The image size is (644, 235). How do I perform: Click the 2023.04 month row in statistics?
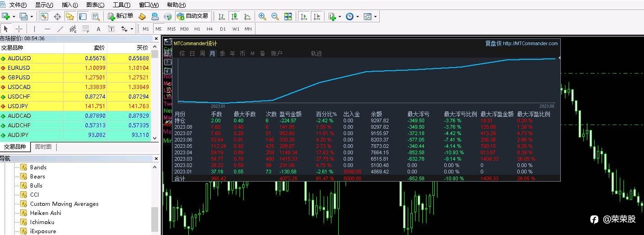366,152
